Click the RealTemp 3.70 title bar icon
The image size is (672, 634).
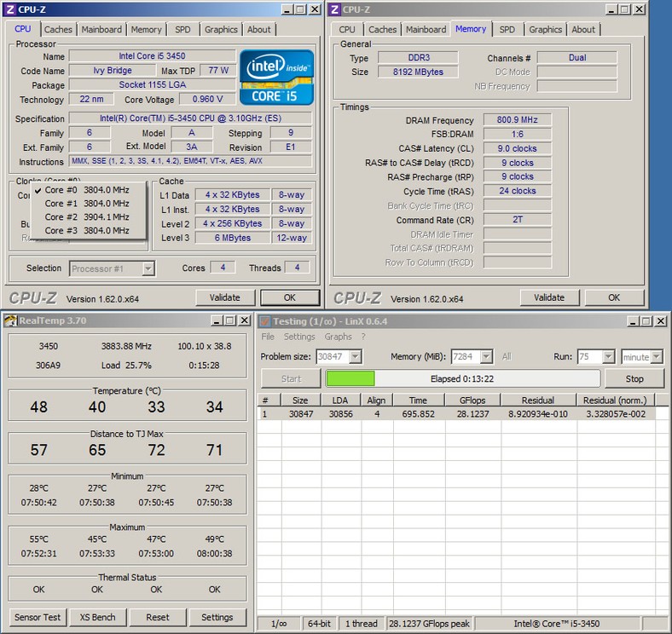(x=9, y=320)
